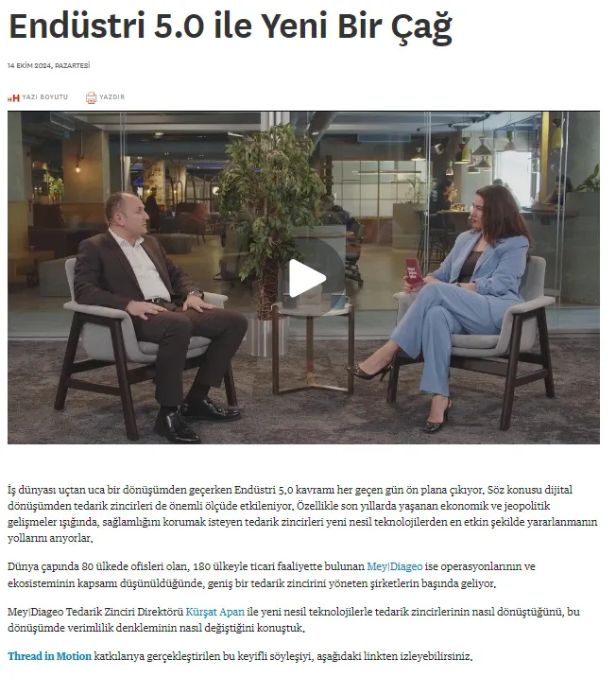Open the Mey|Diageo link
Image resolution: width=616 pixels, height=694 pixels.
click(x=395, y=566)
